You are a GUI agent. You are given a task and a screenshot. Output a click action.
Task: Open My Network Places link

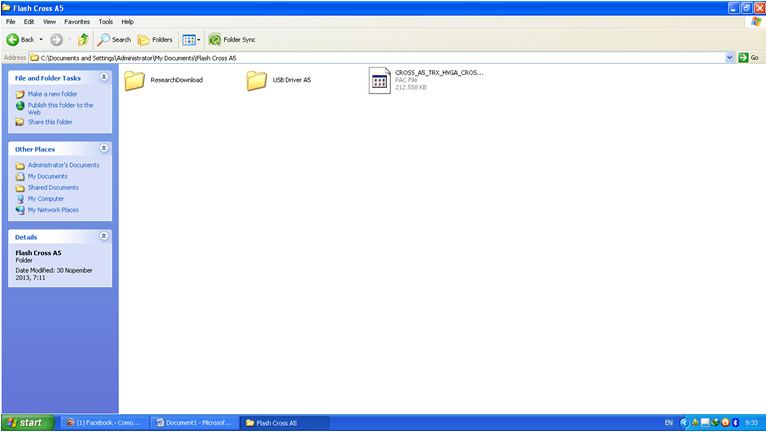click(x=53, y=210)
